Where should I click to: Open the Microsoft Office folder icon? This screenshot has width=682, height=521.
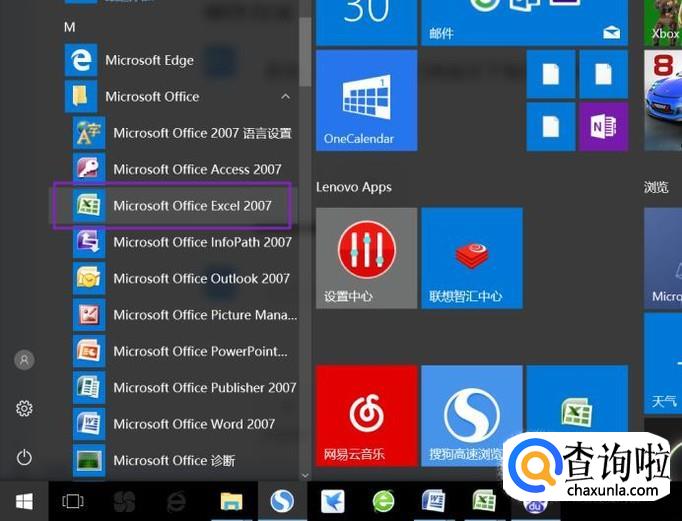pos(80,96)
